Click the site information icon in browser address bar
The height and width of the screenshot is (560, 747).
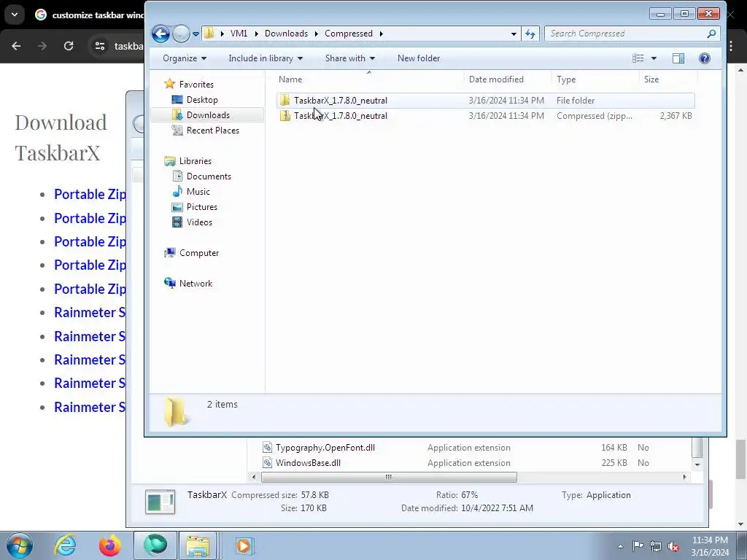[99, 46]
